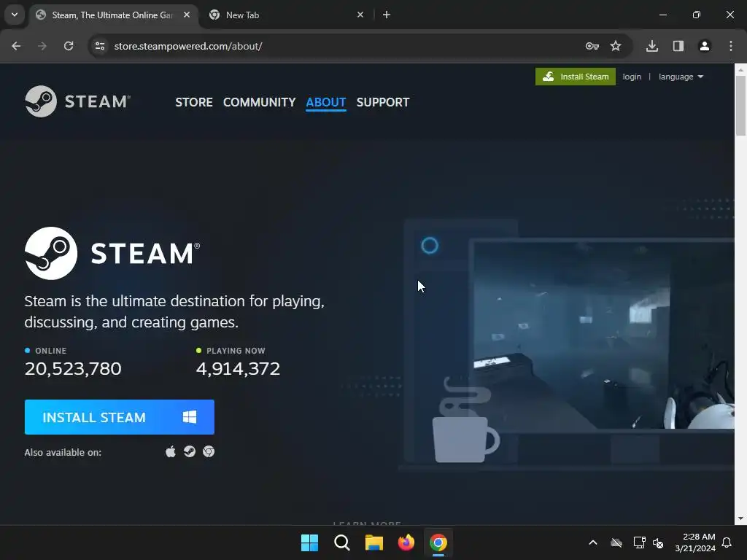Open File Explorer from the taskbar

click(374, 542)
